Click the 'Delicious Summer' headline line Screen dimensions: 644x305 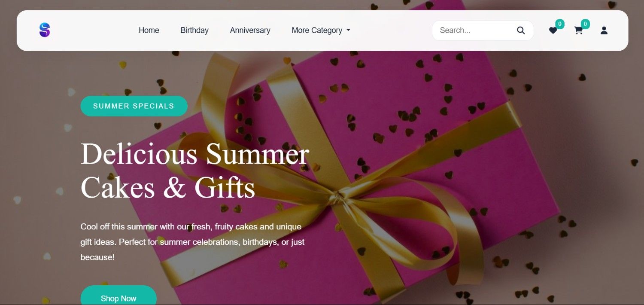click(195, 154)
